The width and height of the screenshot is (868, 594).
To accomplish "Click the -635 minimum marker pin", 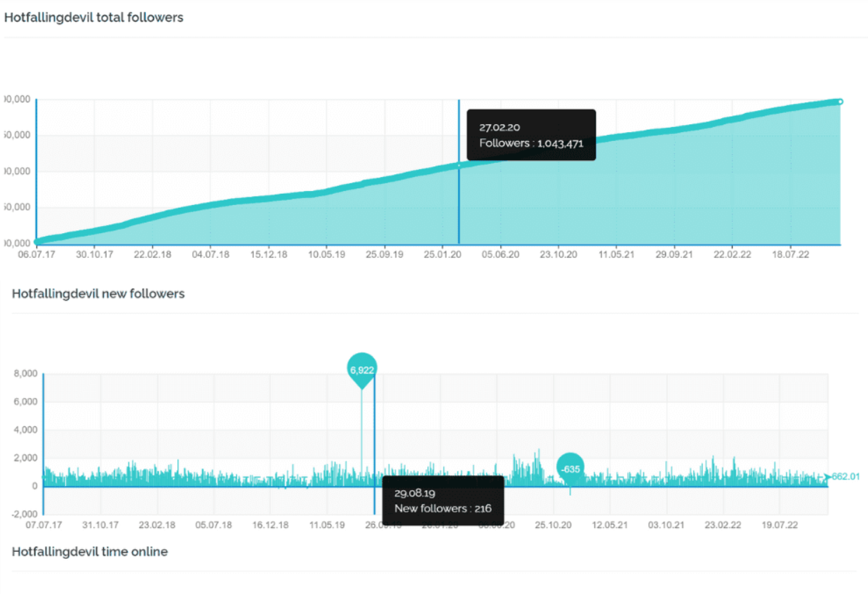I will pos(570,469).
